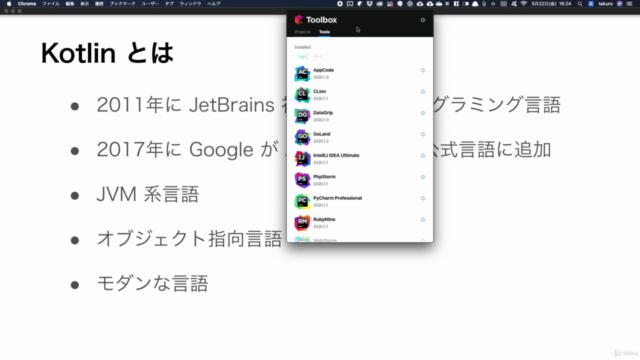Screen dimensions: 640x360
Task: Open the ユーザー menu
Action: (x=150, y=4)
